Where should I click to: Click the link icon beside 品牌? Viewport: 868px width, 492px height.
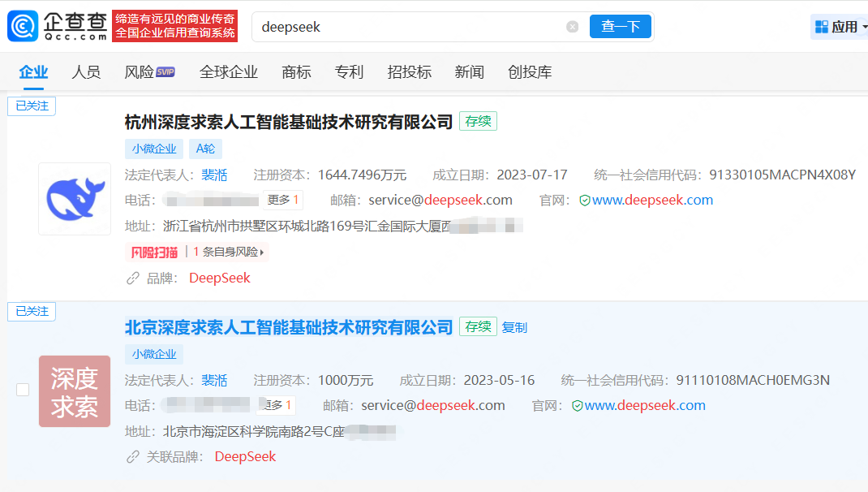click(133, 278)
